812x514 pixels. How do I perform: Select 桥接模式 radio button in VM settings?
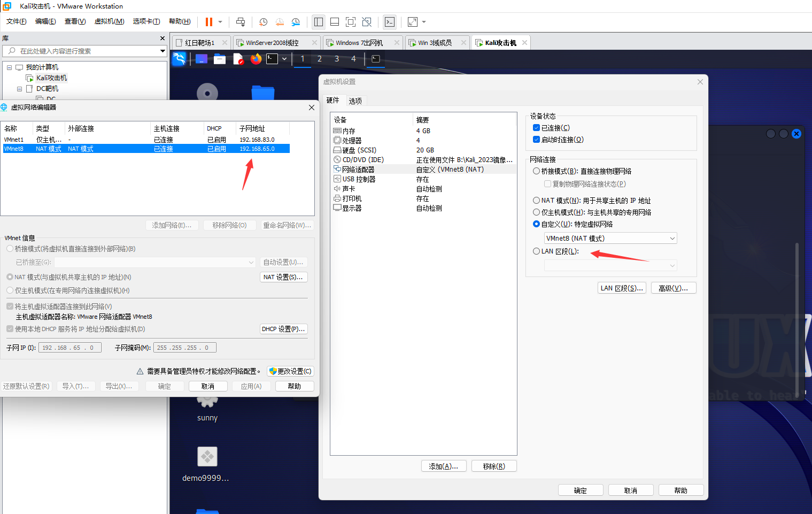[x=536, y=171]
